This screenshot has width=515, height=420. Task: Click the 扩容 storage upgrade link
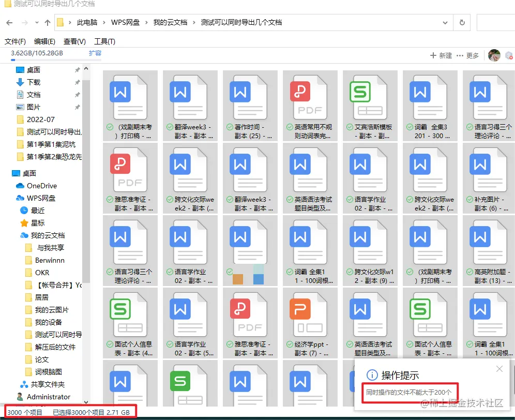(96, 53)
